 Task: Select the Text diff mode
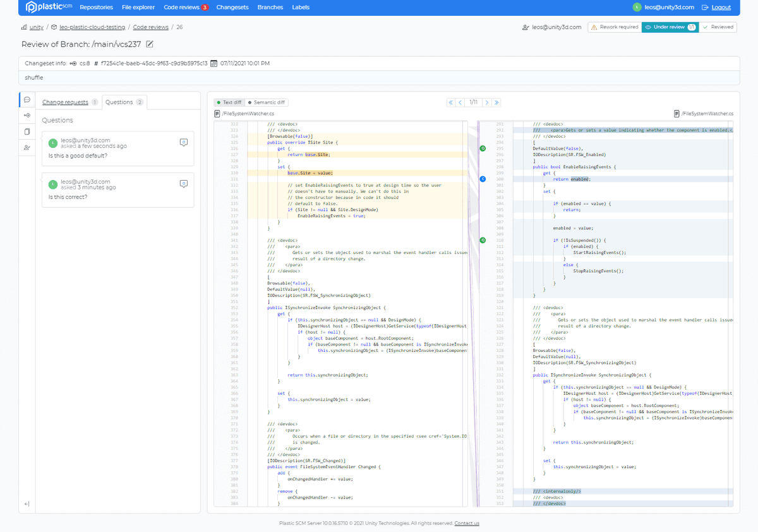(229, 102)
